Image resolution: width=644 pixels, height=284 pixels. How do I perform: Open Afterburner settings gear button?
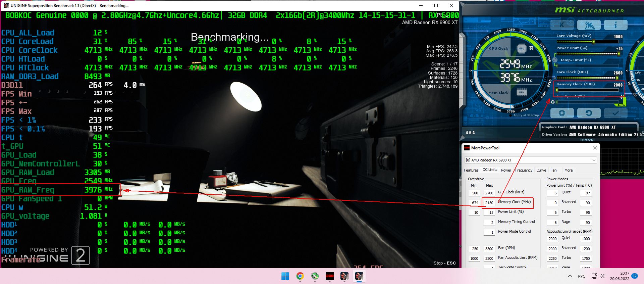pyautogui.click(x=562, y=113)
